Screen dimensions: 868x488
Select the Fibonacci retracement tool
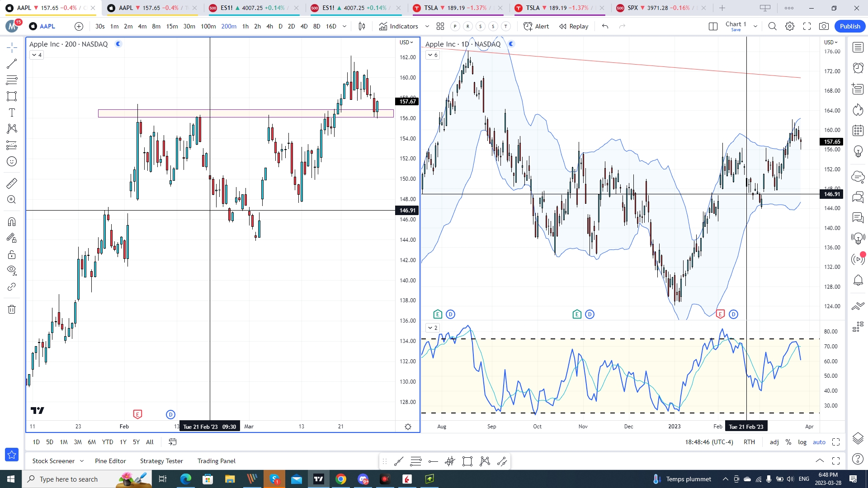12,80
